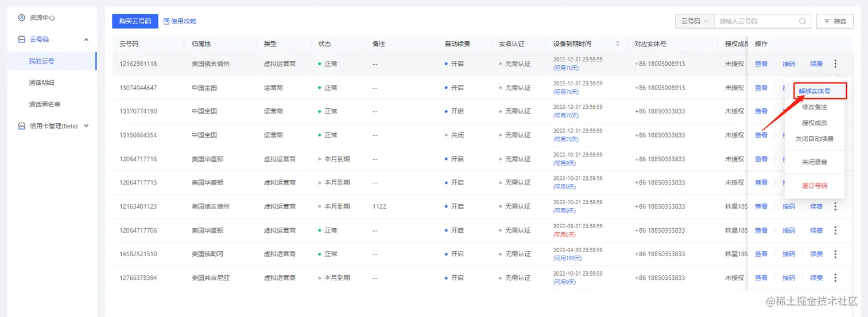This screenshot has width=868, height=317.
Task: Open 资源中心 in the sidebar
Action: coord(42,18)
